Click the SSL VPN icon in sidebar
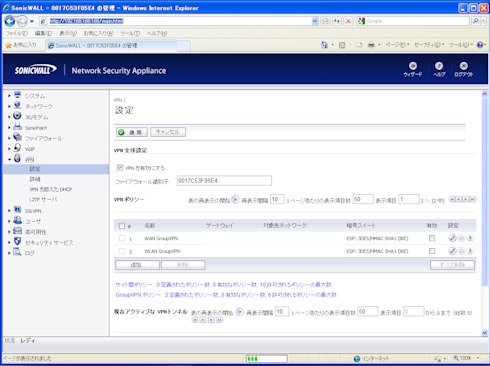 (18, 210)
